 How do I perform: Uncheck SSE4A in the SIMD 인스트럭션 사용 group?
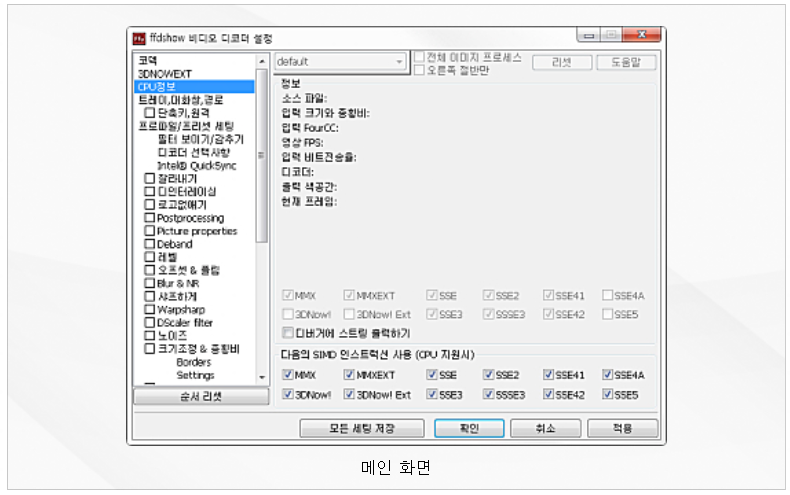(x=608, y=375)
